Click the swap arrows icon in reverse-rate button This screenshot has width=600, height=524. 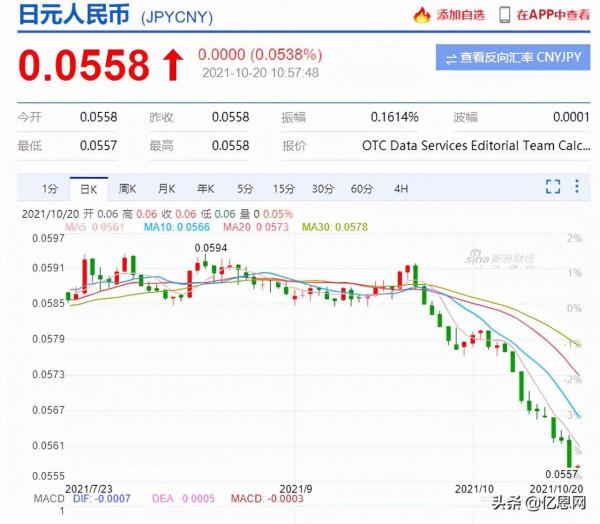click(x=451, y=59)
